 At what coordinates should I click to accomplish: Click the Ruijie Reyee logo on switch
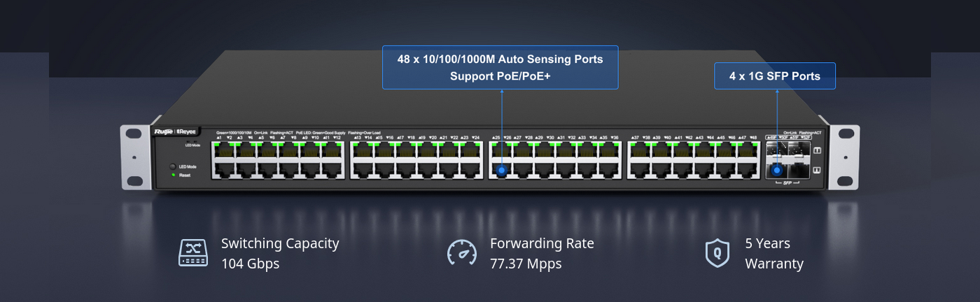click(x=178, y=131)
